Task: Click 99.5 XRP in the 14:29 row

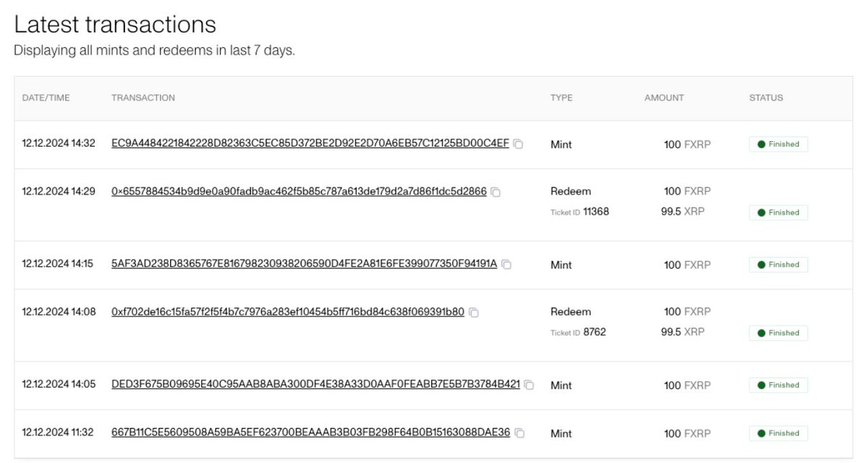Action: point(683,212)
